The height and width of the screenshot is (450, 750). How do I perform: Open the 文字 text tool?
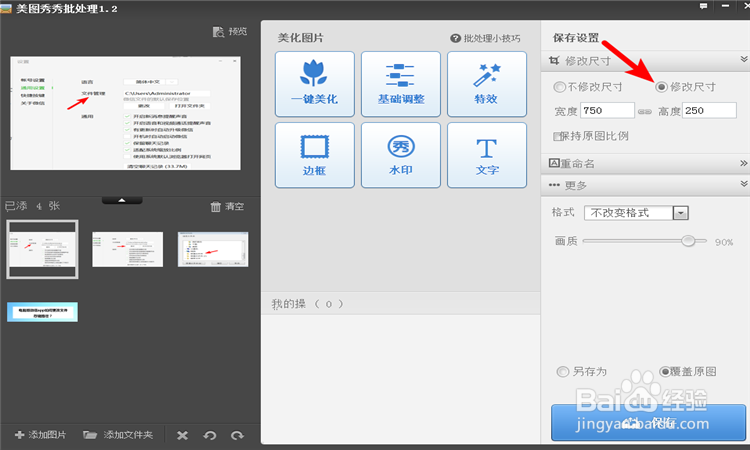(487, 155)
